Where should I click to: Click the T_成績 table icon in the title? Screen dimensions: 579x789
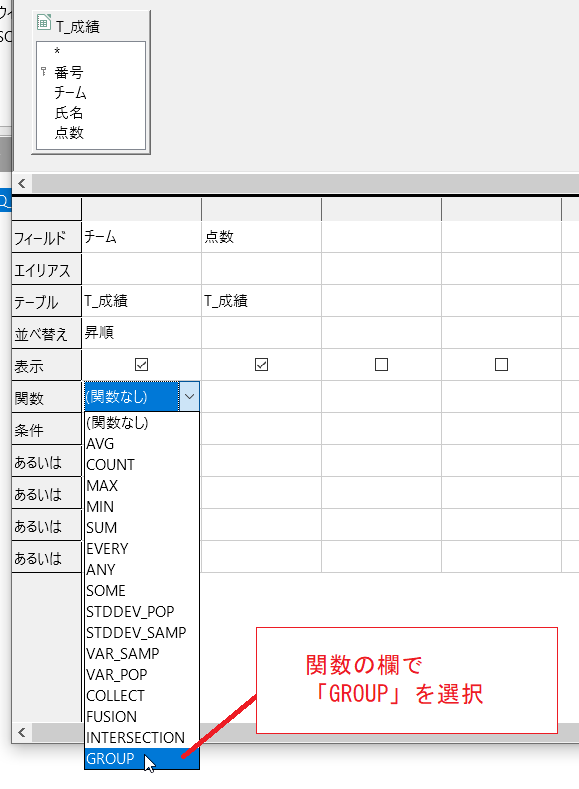pyautogui.click(x=44, y=22)
